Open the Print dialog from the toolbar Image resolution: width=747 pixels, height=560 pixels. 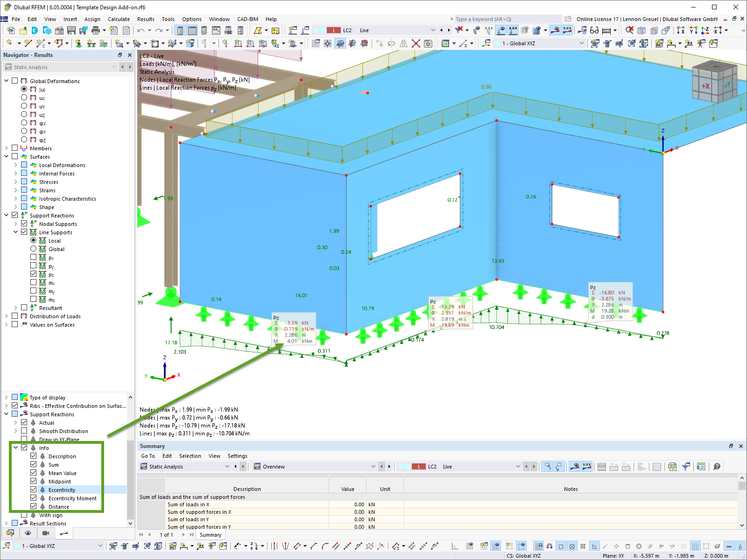[95, 30]
